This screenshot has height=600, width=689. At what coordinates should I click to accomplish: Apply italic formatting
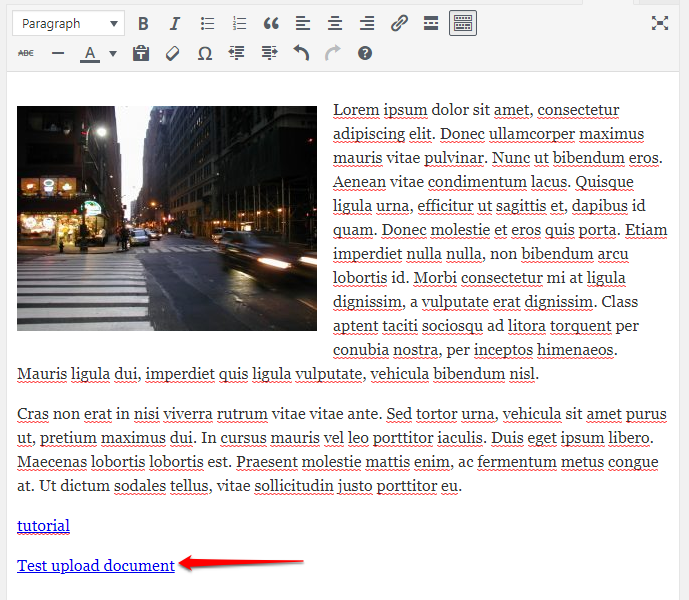[x=175, y=24]
